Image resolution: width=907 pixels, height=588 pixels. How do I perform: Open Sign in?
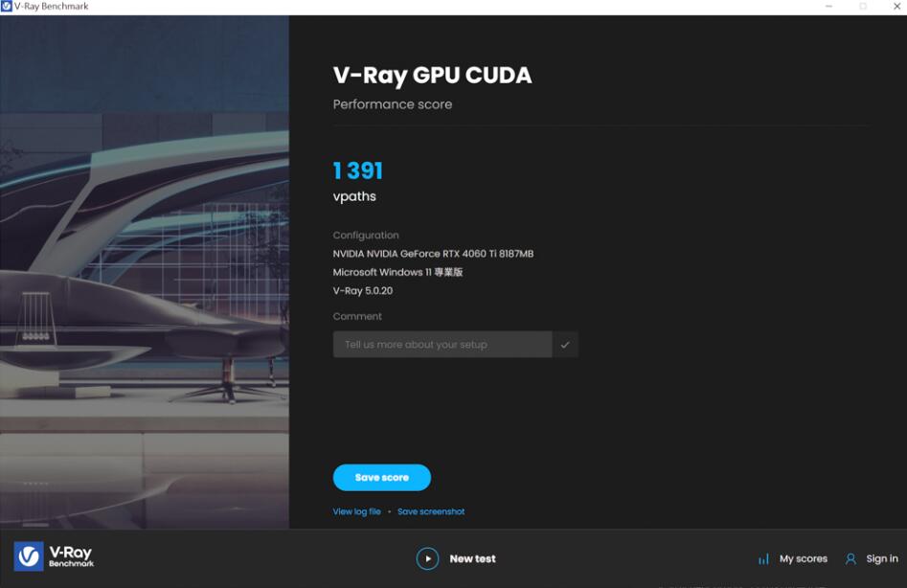(x=881, y=558)
